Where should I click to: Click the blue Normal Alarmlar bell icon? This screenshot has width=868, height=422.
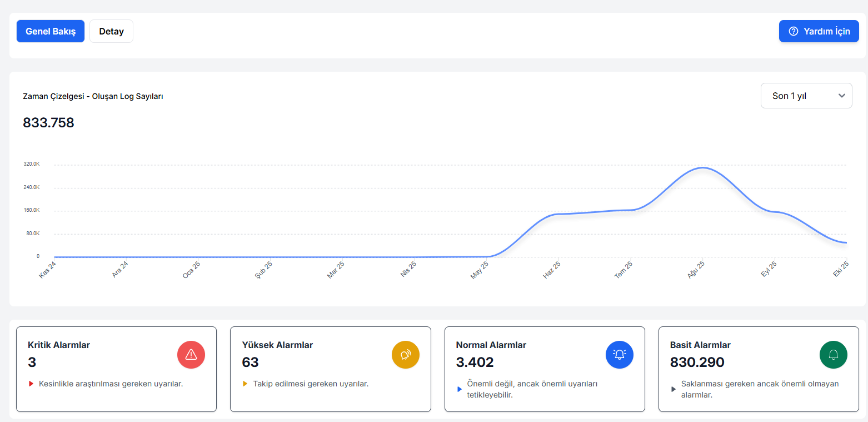(620, 355)
